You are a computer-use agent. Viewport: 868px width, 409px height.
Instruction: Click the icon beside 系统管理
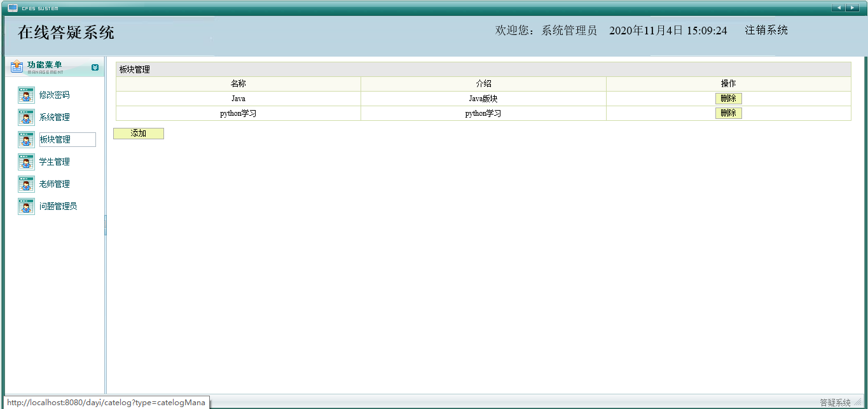pyautogui.click(x=26, y=118)
